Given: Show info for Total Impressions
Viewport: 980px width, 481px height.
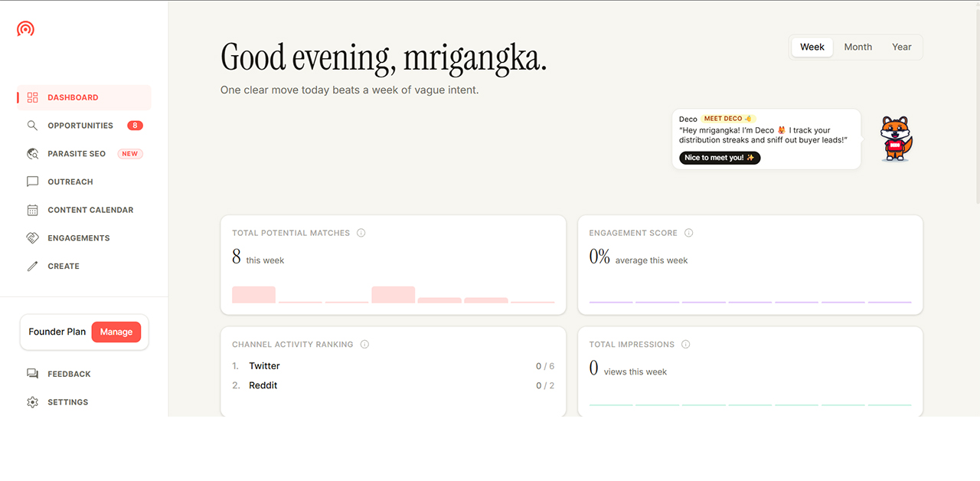Looking at the screenshot, I should click(686, 345).
